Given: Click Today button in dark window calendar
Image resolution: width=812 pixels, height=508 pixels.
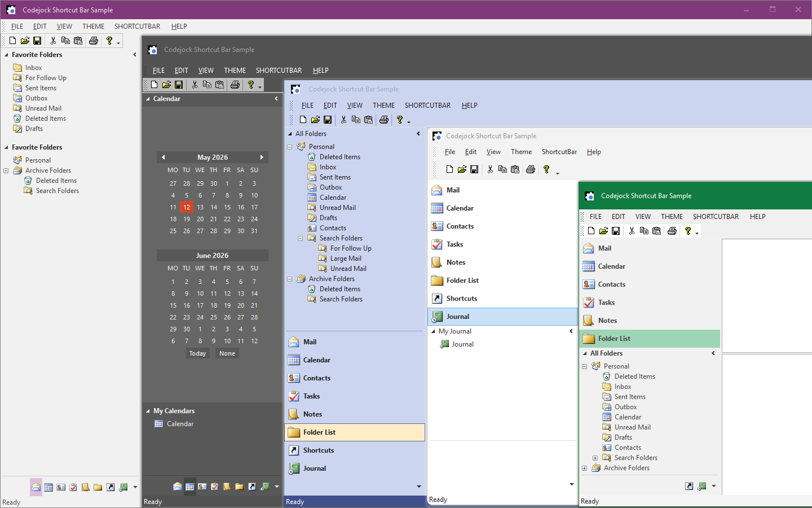Looking at the screenshot, I should (x=197, y=353).
